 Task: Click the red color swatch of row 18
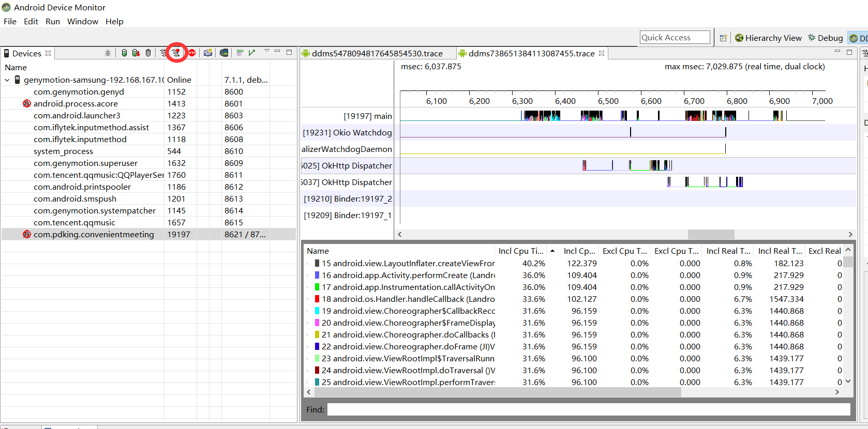point(317,299)
